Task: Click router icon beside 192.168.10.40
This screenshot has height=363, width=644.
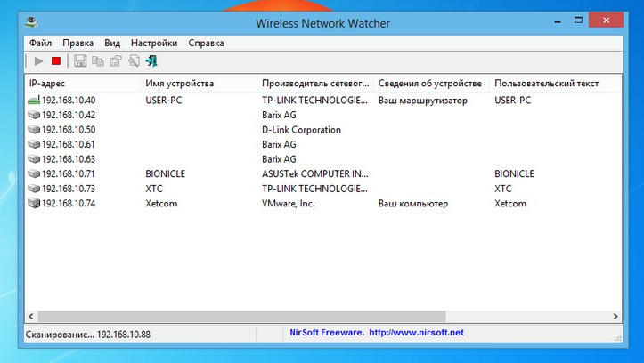Action: click(34, 100)
